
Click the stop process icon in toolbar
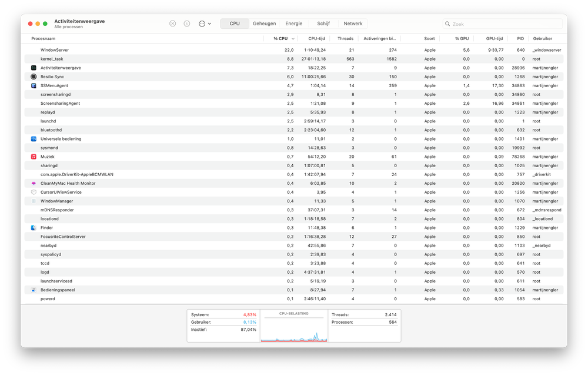click(172, 24)
